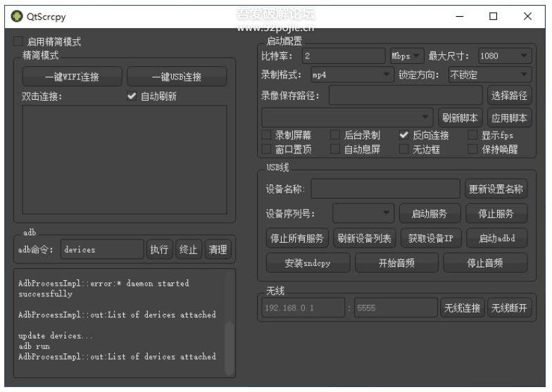This screenshot has width=552, height=392.
Task: Click the 设备名称 text field
Action: tap(386, 189)
